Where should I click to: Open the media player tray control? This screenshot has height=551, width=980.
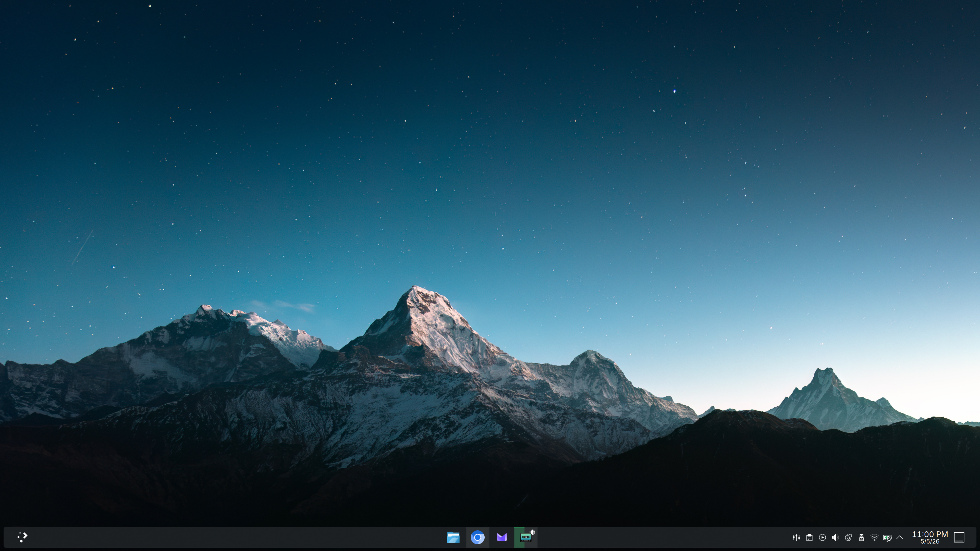(822, 537)
